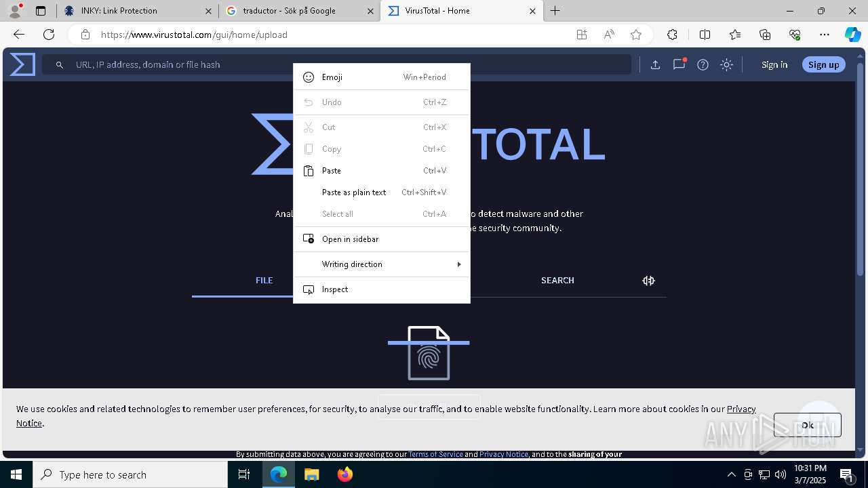
Task: Switch to INKY: Link Protection tab
Action: tap(136, 11)
